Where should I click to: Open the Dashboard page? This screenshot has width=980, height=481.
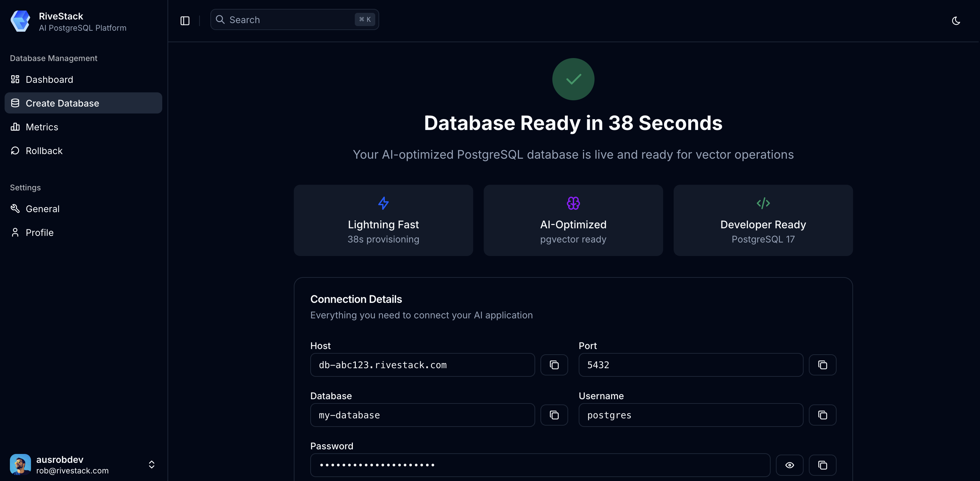(83, 79)
